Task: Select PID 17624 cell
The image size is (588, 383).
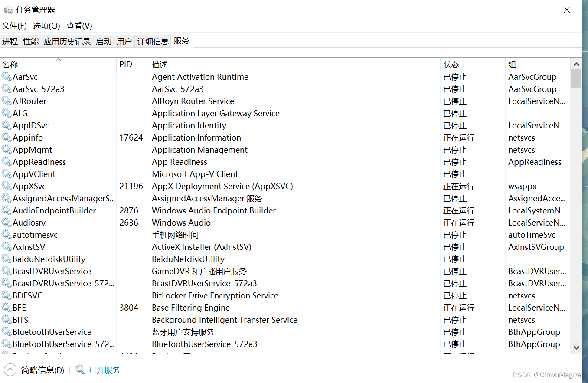Action: (x=131, y=137)
